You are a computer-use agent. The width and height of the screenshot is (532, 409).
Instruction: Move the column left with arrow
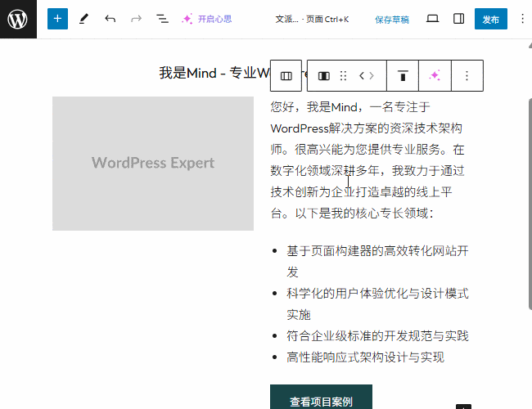pyautogui.click(x=361, y=76)
